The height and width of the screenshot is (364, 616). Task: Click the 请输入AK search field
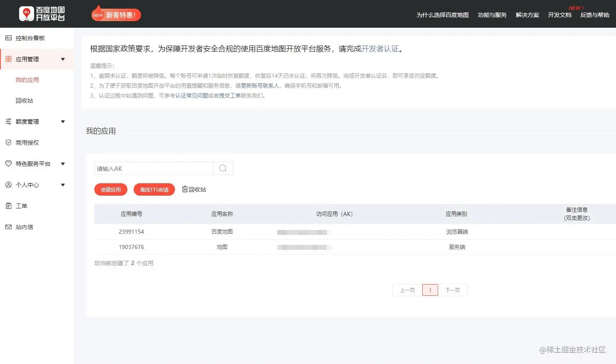click(153, 168)
